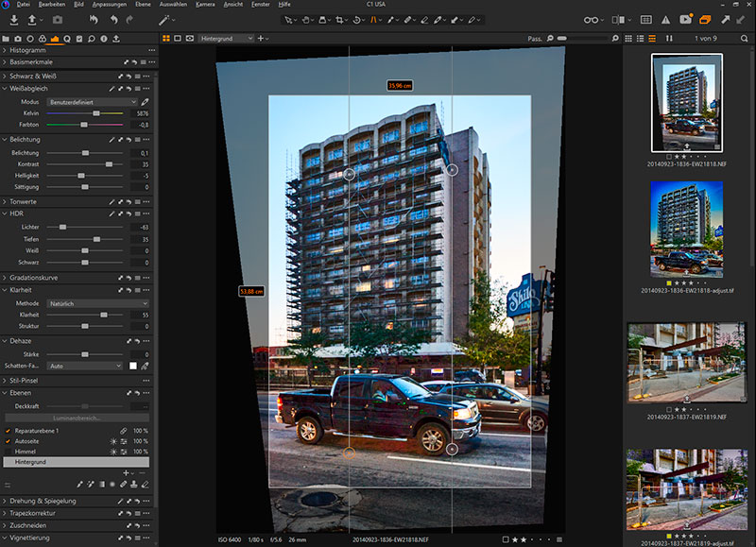Toggle the proof margin viewer icon

[x=190, y=38]
